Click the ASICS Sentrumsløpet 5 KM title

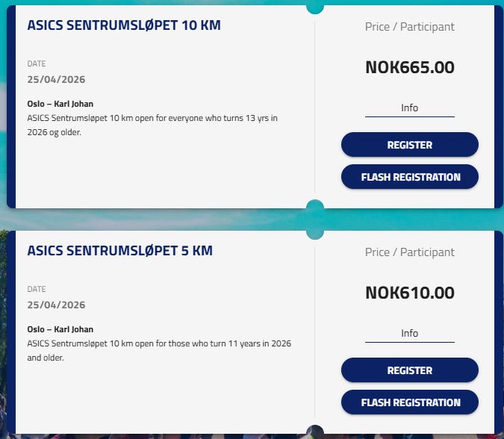(x=119, y=251)
